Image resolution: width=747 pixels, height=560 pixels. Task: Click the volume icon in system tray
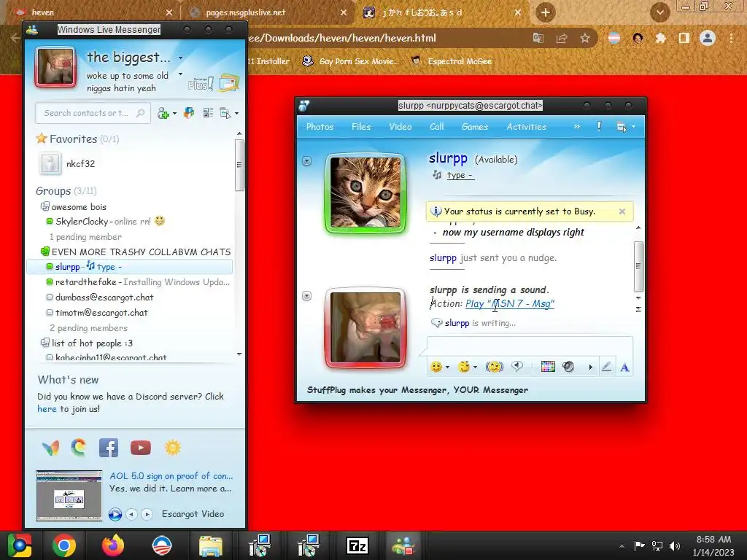(675, 545)
